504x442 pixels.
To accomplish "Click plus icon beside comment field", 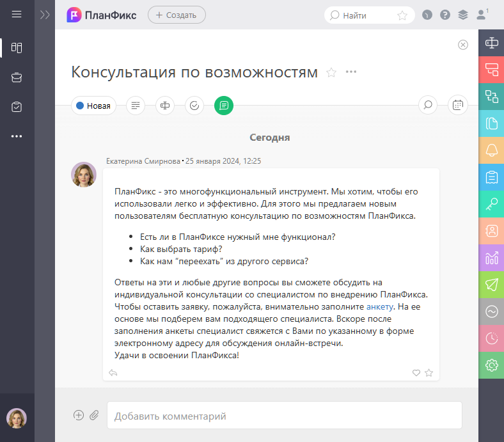I will (79, 415).
